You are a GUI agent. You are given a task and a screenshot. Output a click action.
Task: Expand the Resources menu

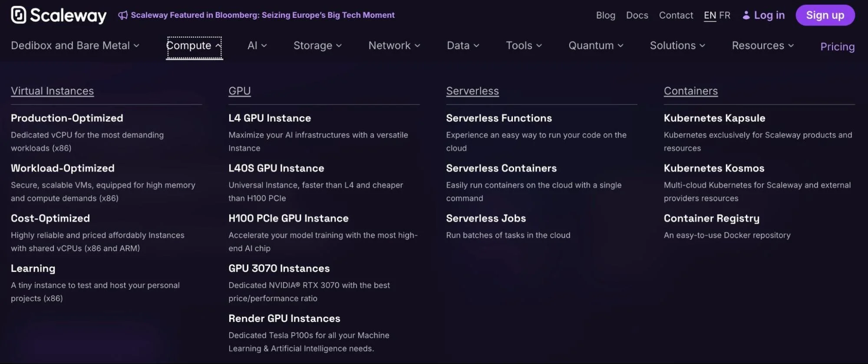(762, 46)
